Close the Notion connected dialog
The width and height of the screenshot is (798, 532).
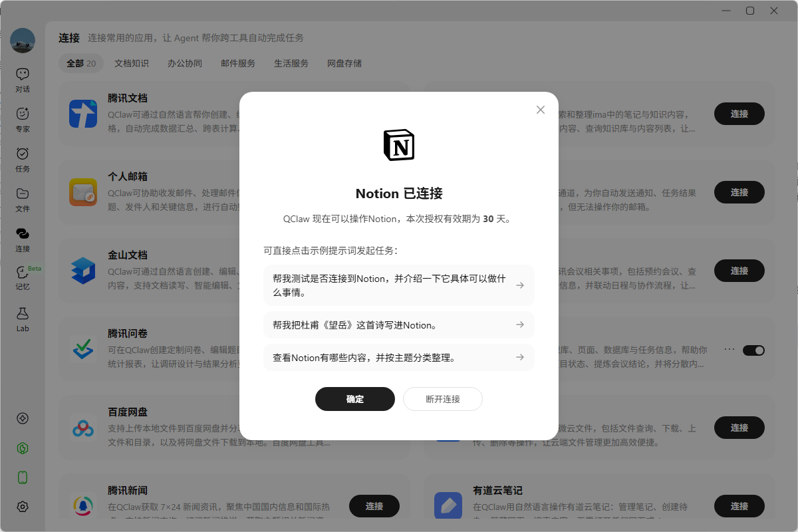[541, 110]
